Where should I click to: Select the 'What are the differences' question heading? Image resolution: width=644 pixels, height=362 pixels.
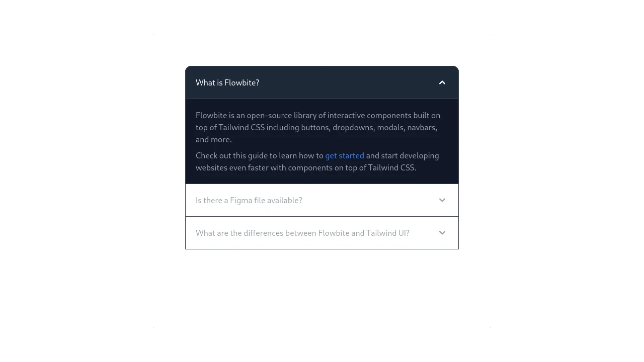(302, 233)
